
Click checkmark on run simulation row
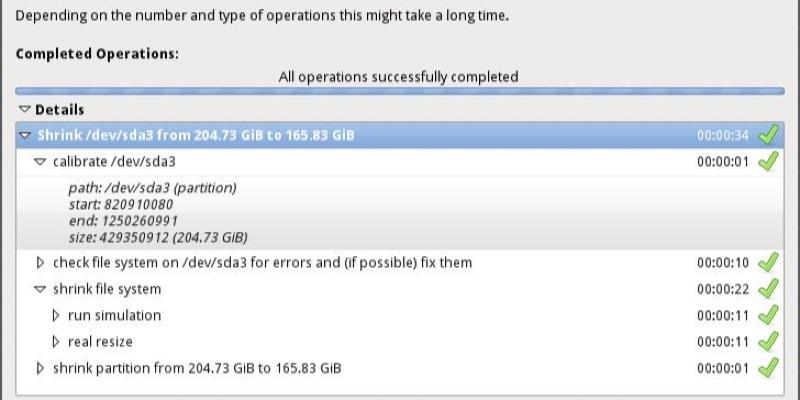click(x=768, y=315)
